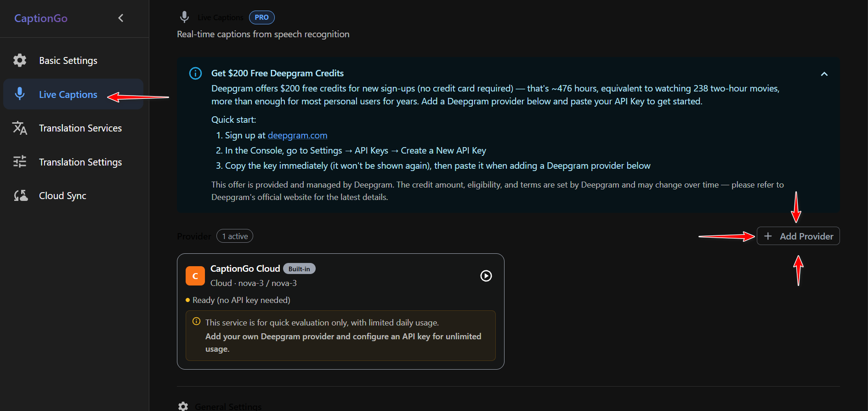Click the Add Provider button
Viewport: 868px width, 411px height.
click(798, 236)
